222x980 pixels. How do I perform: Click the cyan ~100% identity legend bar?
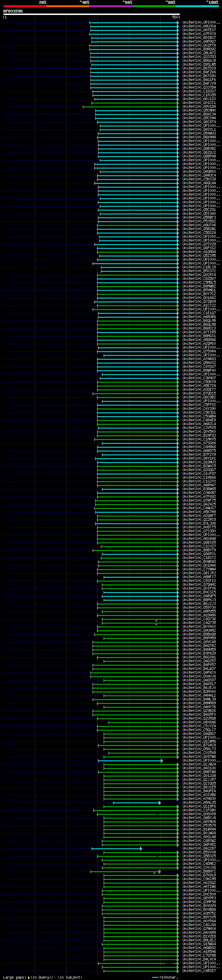pyautogui.click(x=197, y=6)
